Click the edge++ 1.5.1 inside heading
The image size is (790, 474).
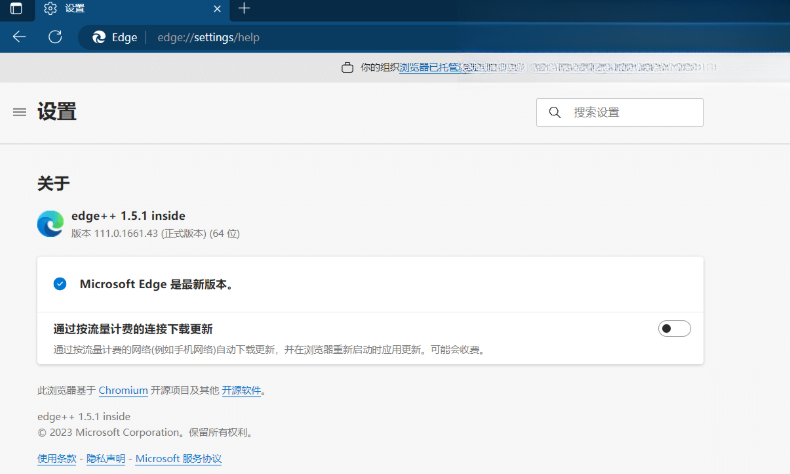point(128,216)
